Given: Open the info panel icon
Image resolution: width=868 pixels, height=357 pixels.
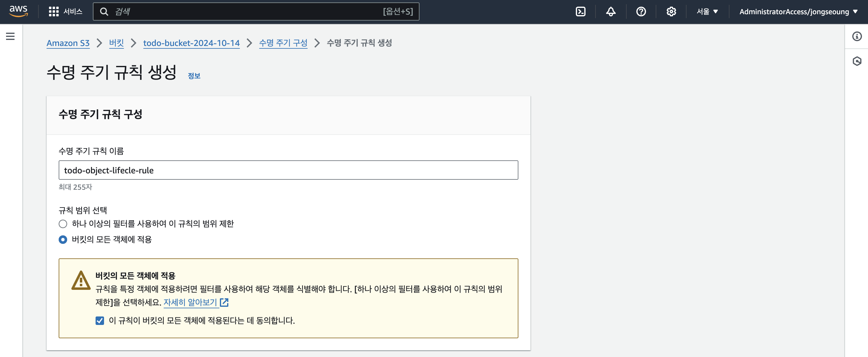Looking at the screenshot, I should (x=857, y=36).
